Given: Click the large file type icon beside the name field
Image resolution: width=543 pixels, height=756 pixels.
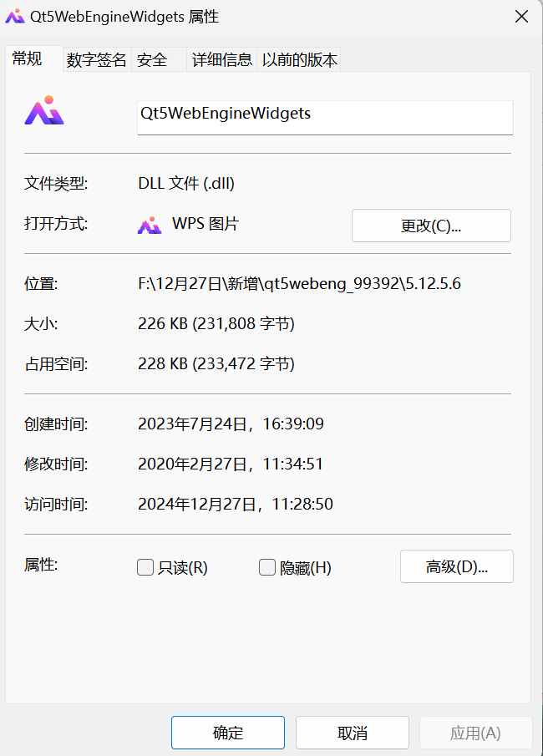Looking at the screenshot, I should [x=44, y=110].
